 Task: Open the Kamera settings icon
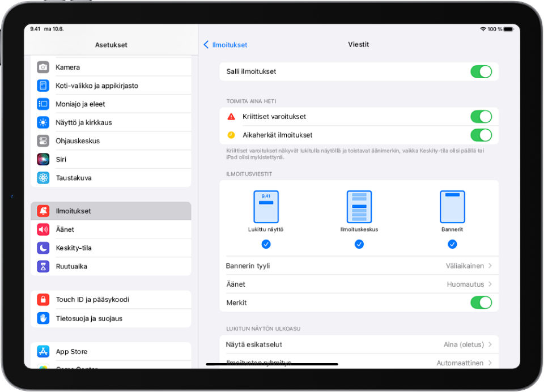click(43, 67)
